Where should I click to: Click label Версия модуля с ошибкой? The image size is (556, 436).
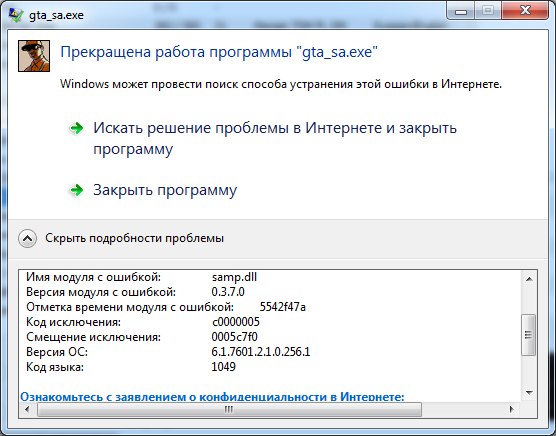click(101, 292)
